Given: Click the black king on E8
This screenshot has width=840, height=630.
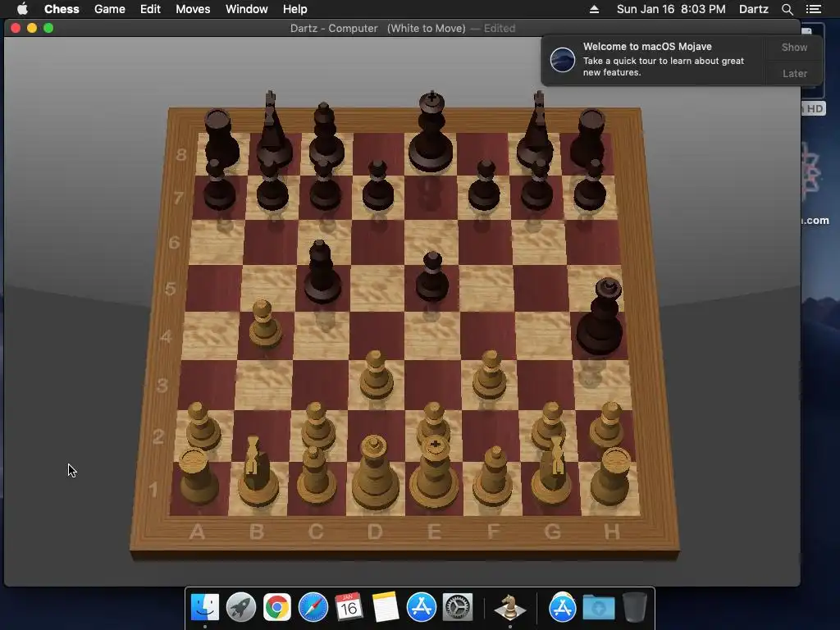Looking at the screenshot, I should coord(431,134).
